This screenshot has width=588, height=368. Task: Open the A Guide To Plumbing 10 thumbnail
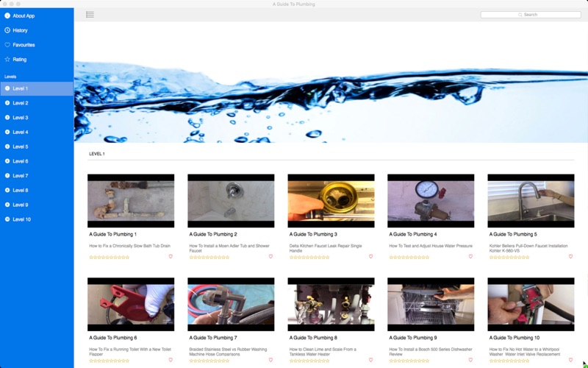(x=531, y=304)
